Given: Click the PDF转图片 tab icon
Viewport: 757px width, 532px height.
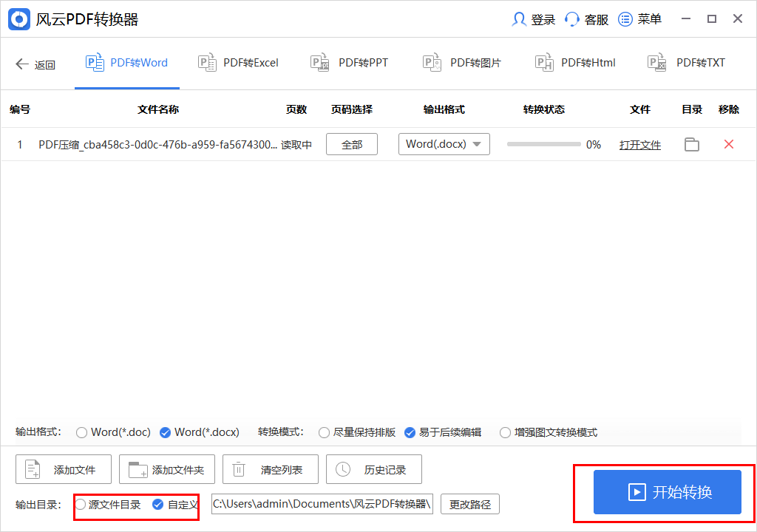Looking at the screenshot, I should pos(432,62).
